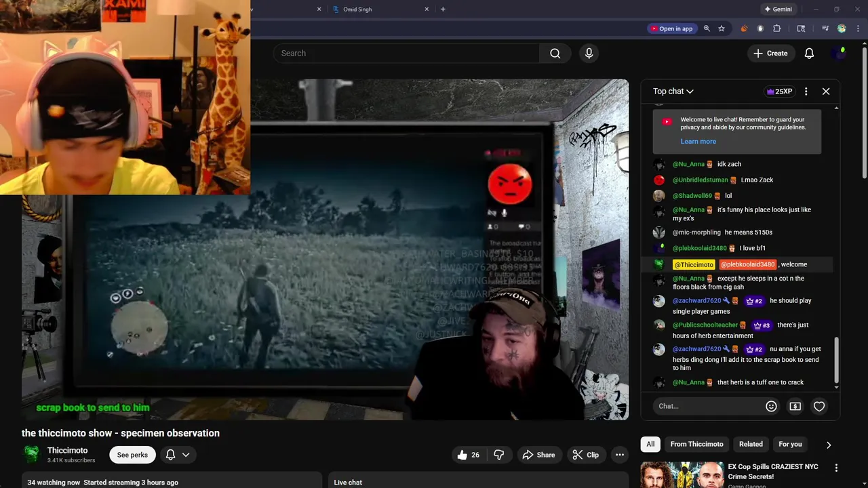Click @Shadwell69 in chat
This screenshot has width=868, height=488.
click(x=692, y=195)
